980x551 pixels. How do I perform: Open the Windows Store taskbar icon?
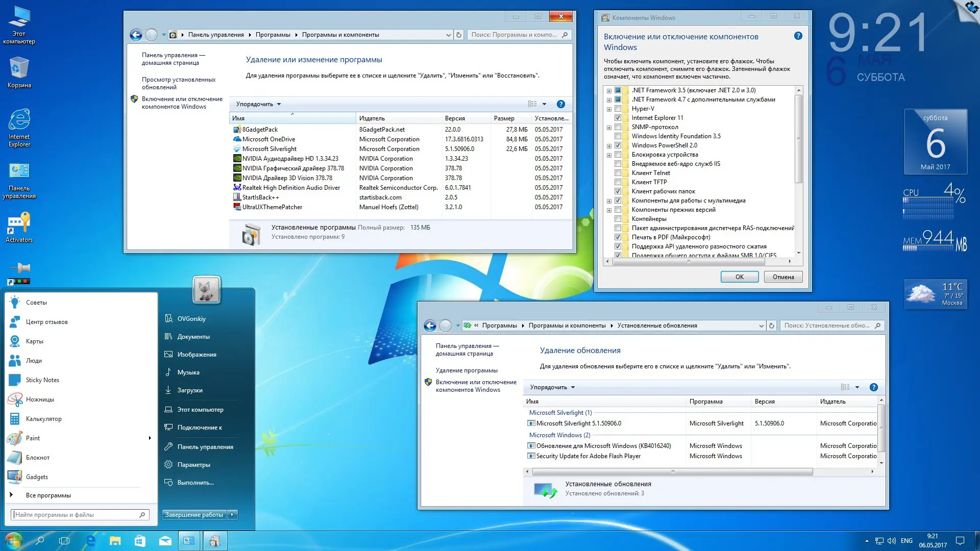[x=140, y=541]
